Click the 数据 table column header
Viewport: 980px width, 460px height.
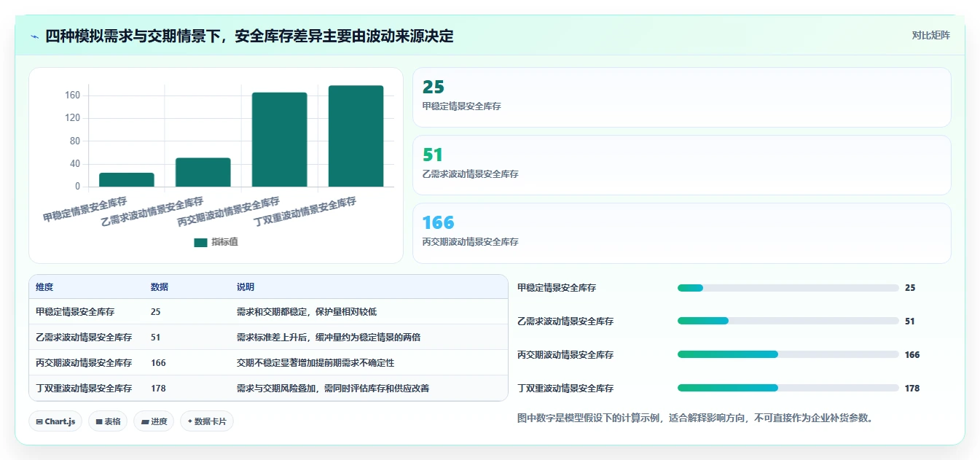[x=160, y=287]
